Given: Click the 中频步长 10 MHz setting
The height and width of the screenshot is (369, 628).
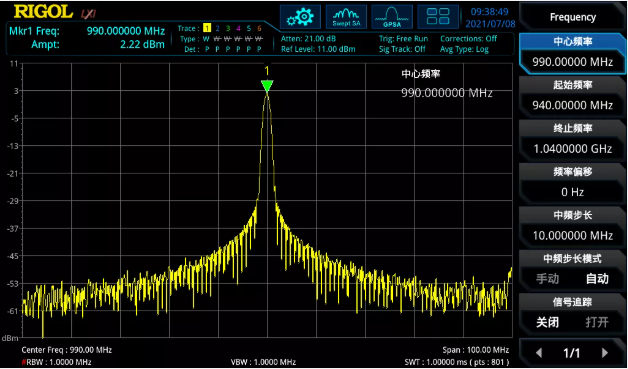Looking at the screenshot, I should pyautogui.click(x=572, y=226).
